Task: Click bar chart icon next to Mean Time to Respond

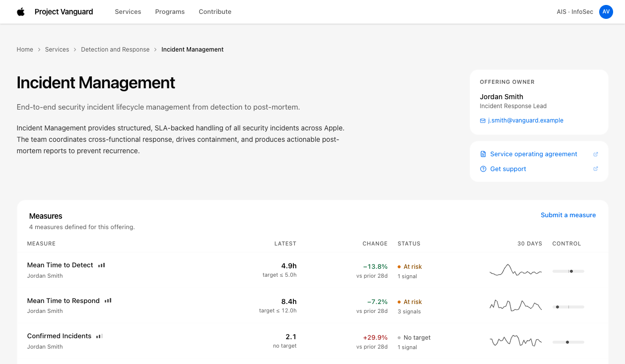Action: click(x=108, y=301)
